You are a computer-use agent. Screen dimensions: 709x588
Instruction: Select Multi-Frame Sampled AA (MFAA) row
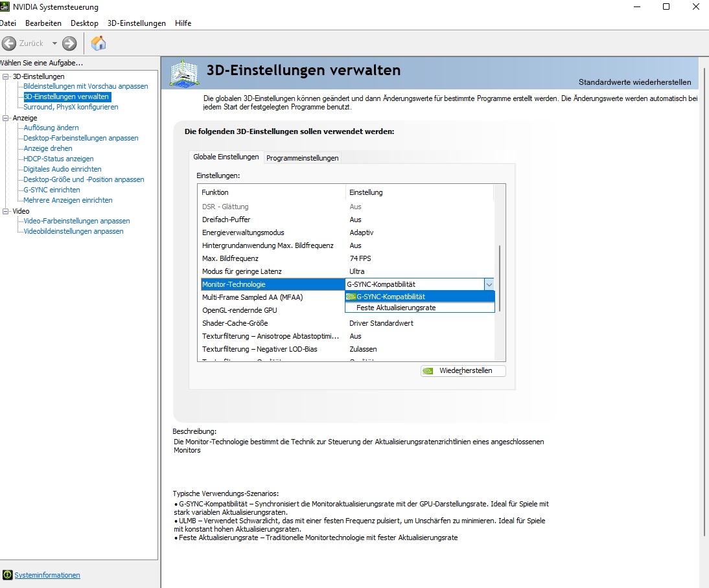[x=273, y=297]
